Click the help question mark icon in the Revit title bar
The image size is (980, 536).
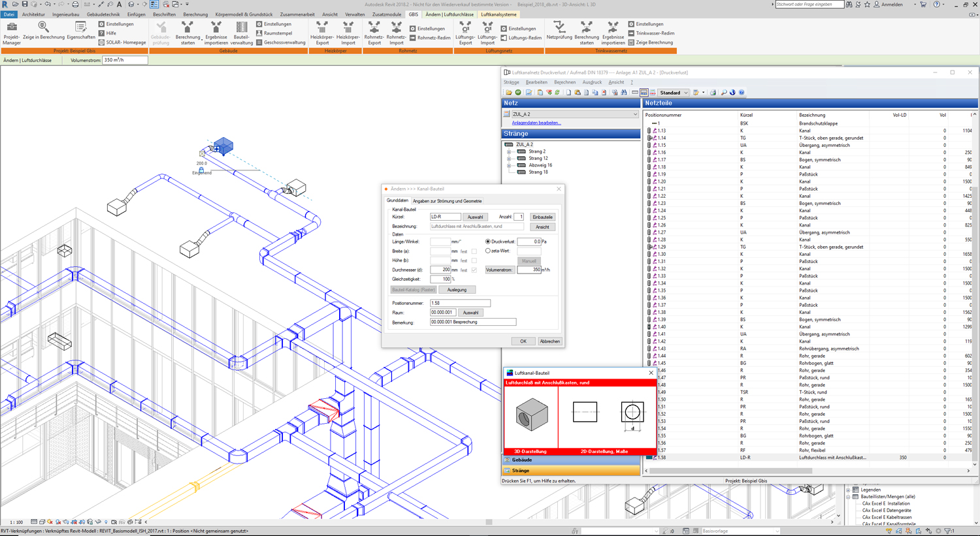(937, 5)
